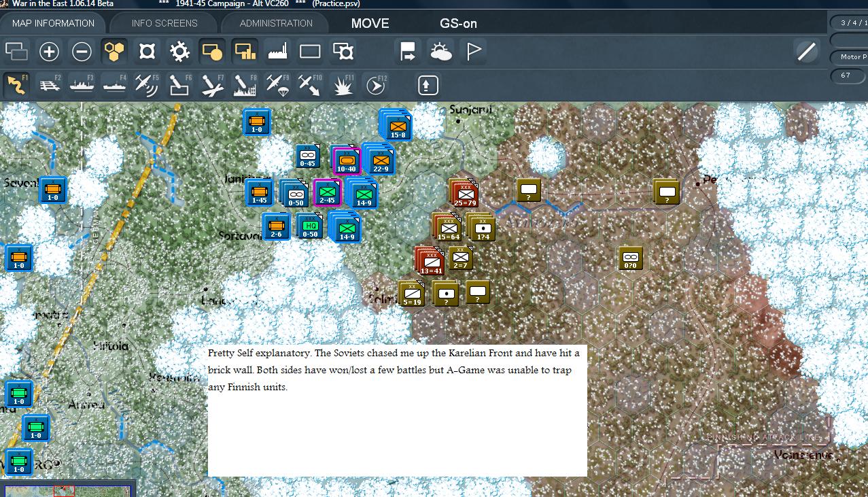
Task: Switch to the INFO SCREENS tab
Action: point(164,23)
